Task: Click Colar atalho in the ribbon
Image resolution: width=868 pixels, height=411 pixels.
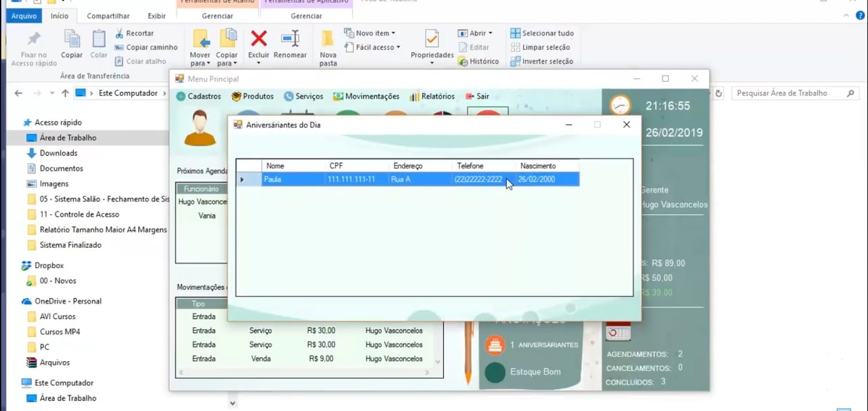Action: tap(140, 62)
